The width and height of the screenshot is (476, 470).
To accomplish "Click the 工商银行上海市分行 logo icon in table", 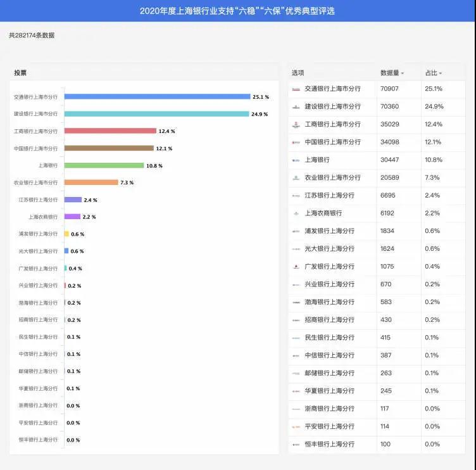I will point(296,125).
